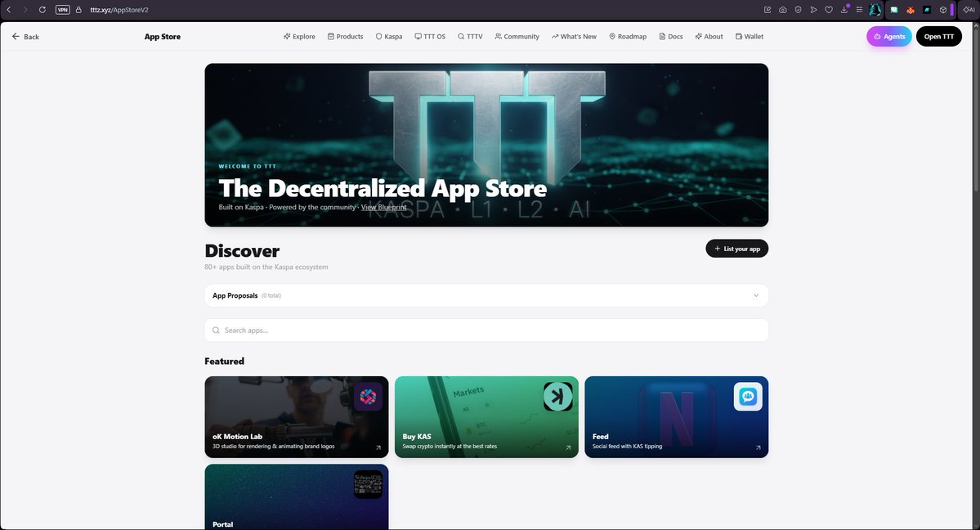Expand the App Proposals chevron
The image size is (980, 530).
pyautogui.click(x=755, y=296)
